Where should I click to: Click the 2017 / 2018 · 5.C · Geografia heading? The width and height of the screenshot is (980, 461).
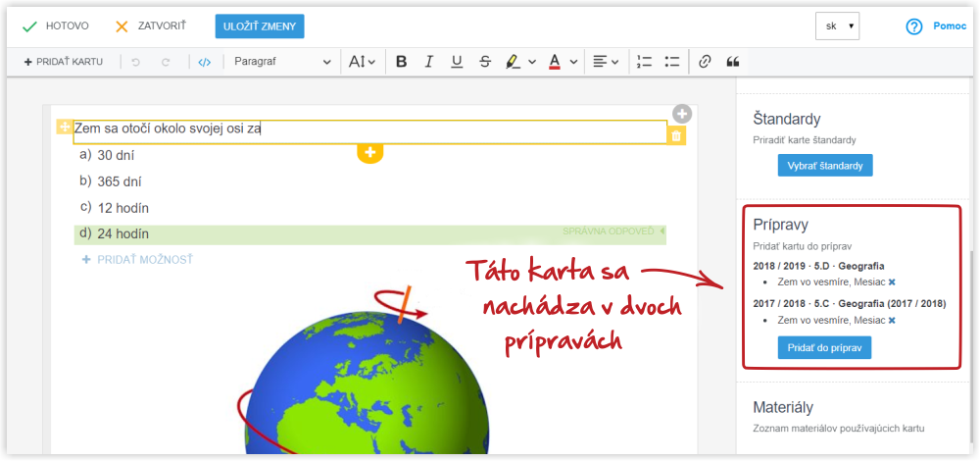tap(850, 304)
